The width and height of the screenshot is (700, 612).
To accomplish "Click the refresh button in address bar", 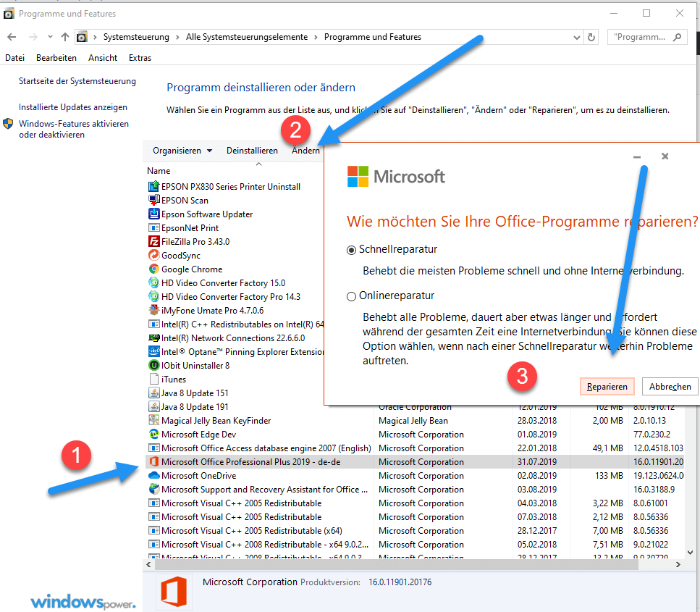I will 591,38.
